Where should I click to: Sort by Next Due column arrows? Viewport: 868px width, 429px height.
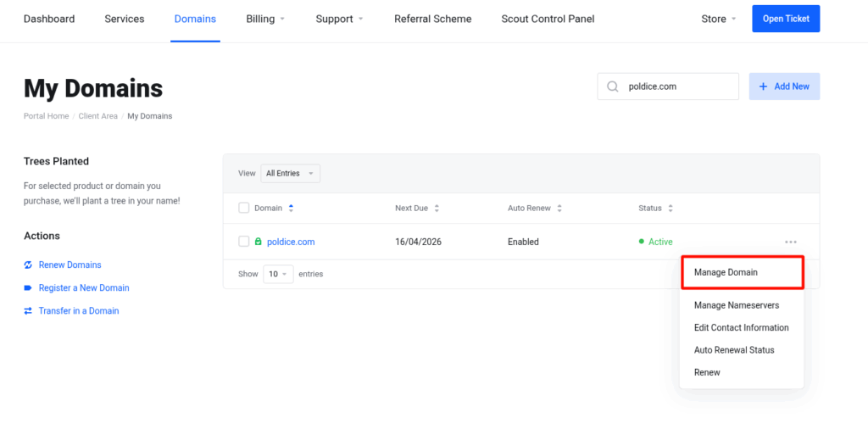437,209
